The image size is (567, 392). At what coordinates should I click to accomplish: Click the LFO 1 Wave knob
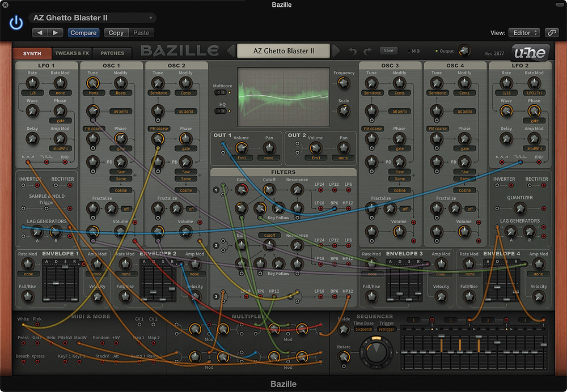coord(32,111)
